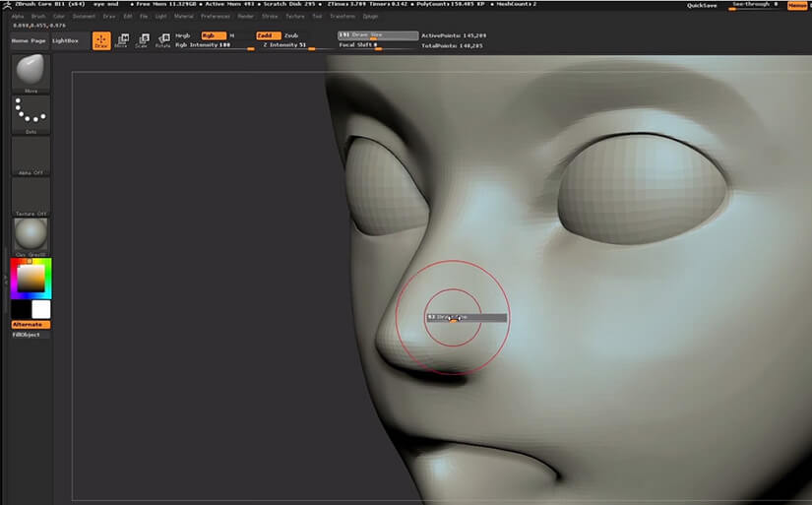Open the Alpha menu
The image size is (812, 505).
(18, 17)
